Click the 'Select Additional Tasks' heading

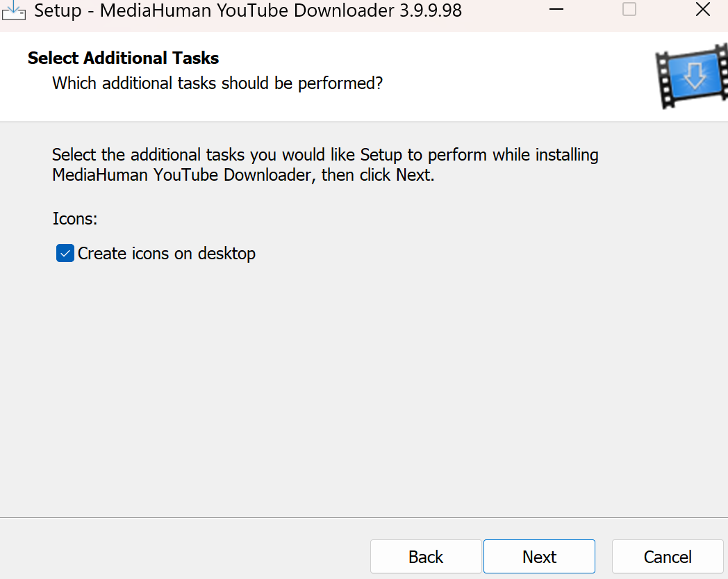click(123, 58)
